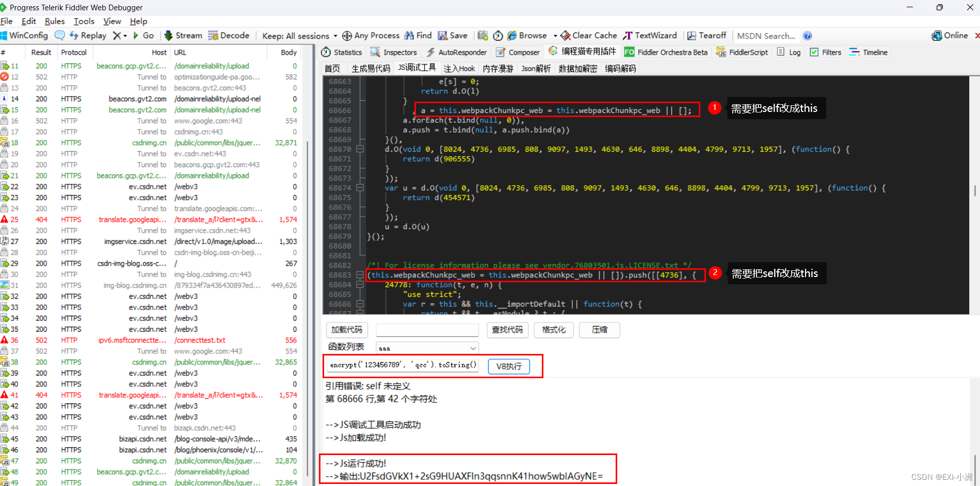Sort sessions by Result column header
980x486 pixels.
[41, 52]
